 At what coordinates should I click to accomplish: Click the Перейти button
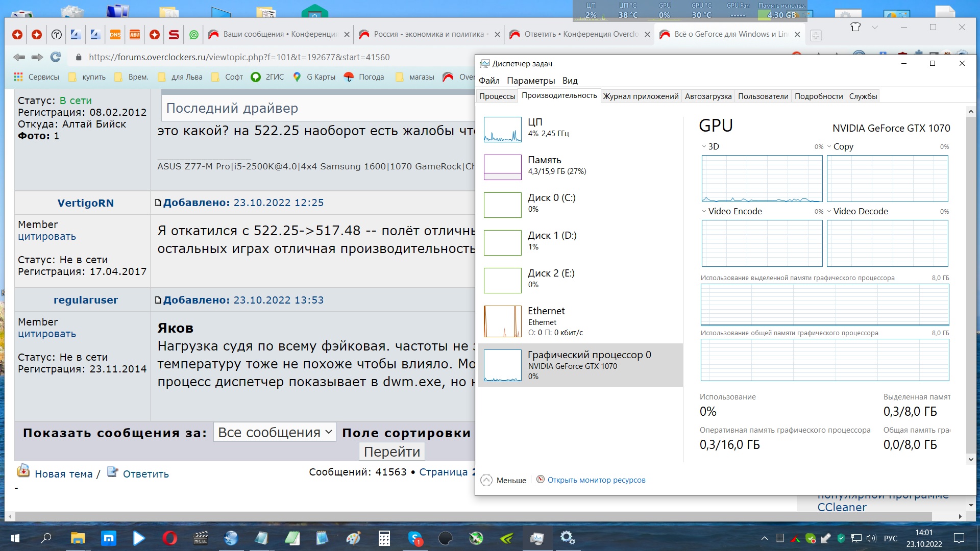click(391, 452)
